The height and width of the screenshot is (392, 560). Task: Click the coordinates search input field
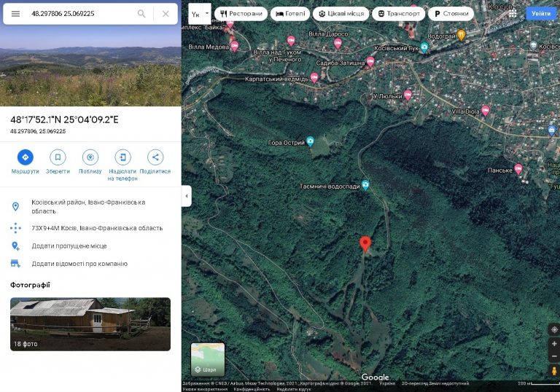[80, 14]
